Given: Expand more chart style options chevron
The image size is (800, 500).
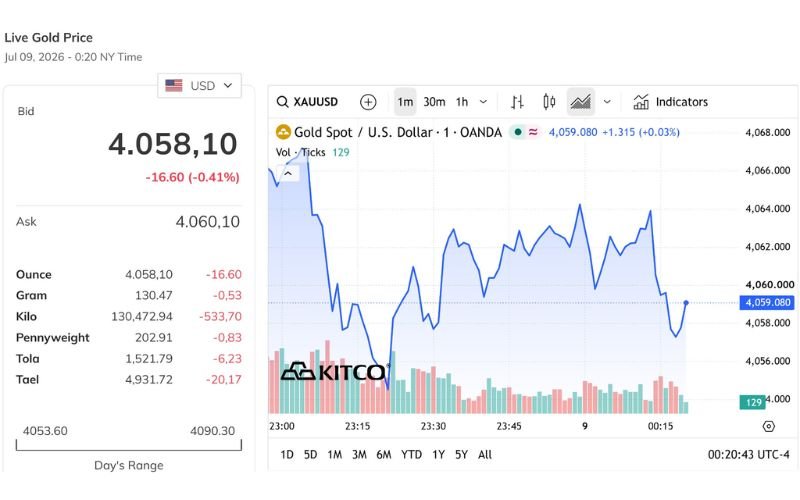Looking at the screenshot, I should (x=607, y=102).
